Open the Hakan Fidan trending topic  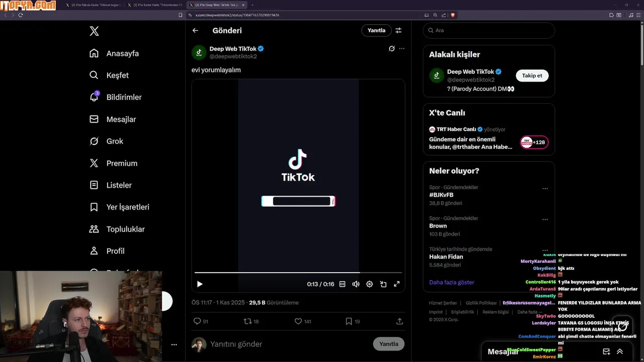pos(446,256)
